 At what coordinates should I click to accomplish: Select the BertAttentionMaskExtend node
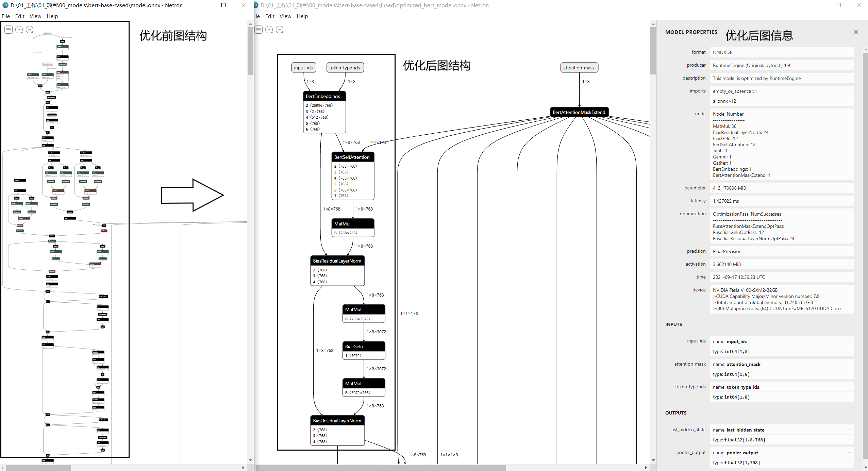pos(579,112)
